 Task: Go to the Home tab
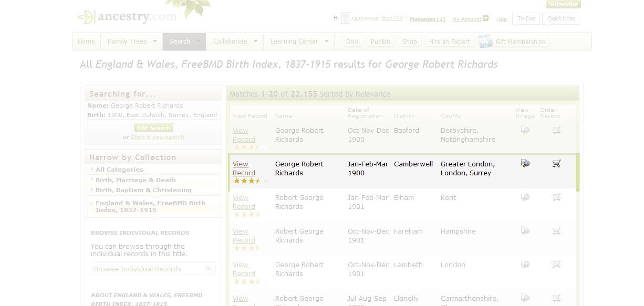tap(86, 41)
